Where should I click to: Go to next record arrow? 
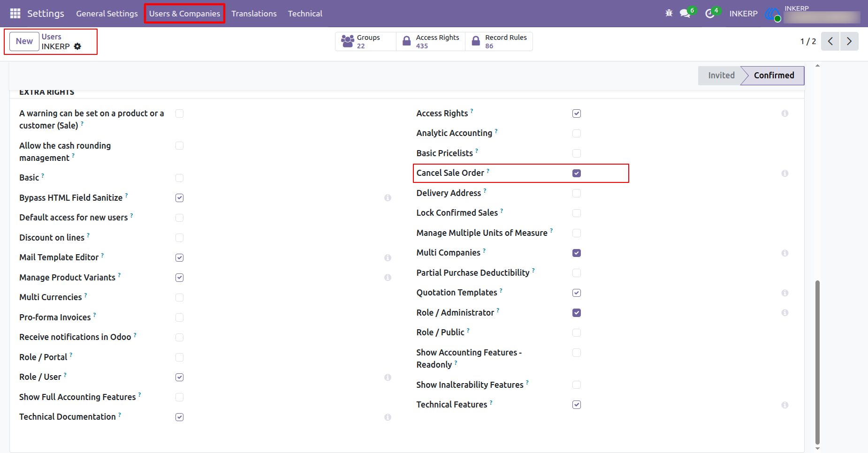point(849,41)
